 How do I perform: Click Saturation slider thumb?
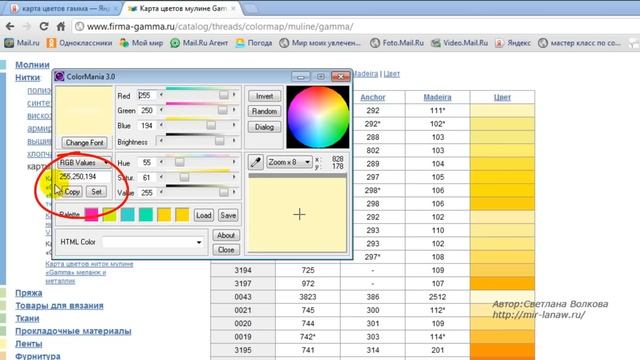[184, 177]
